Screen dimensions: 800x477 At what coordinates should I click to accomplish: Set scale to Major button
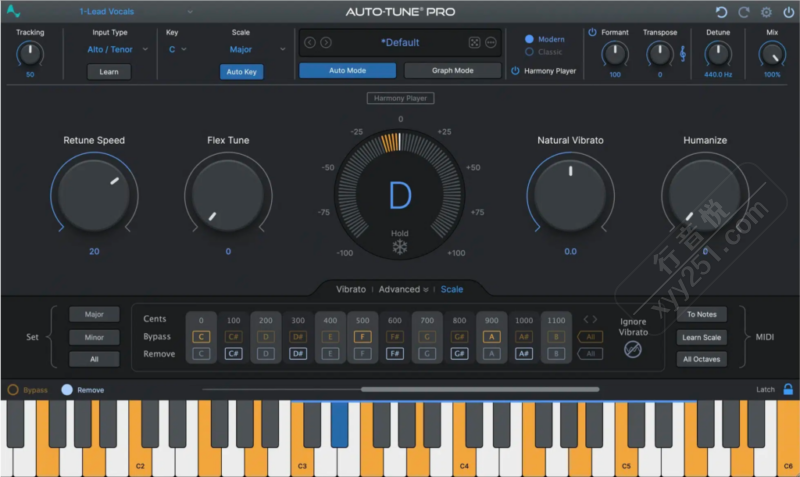click(94, 314)
